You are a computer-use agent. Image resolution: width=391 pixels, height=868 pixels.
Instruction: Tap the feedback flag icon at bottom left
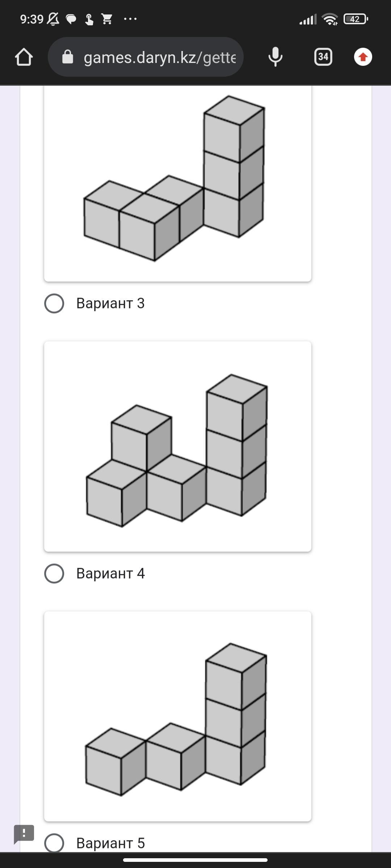24,834
